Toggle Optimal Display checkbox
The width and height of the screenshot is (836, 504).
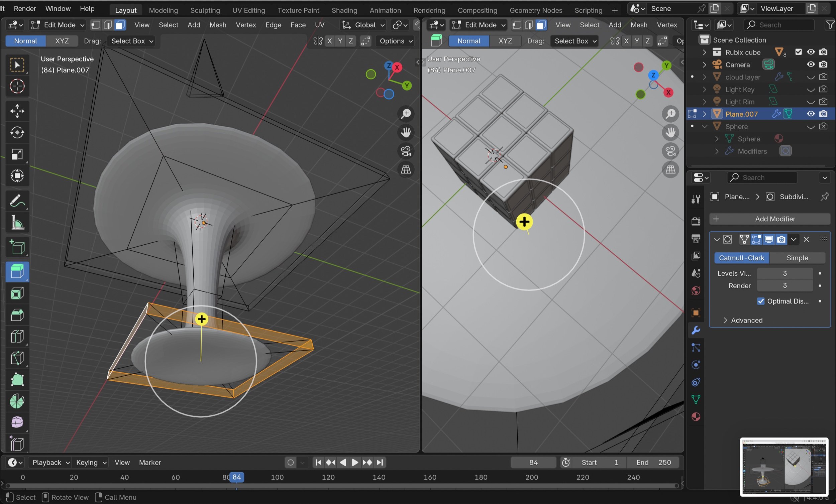[761, 301]
